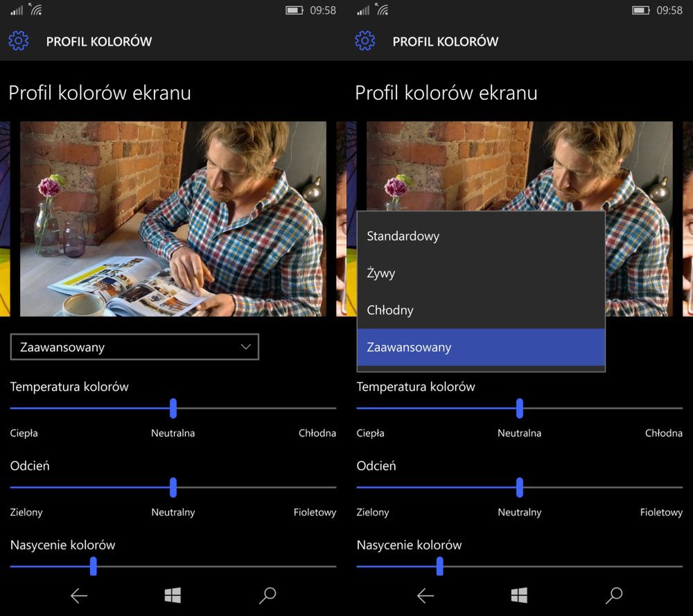Click the settings gear icon on left phone
693x616 pixels.
click(x=19, y=41)
